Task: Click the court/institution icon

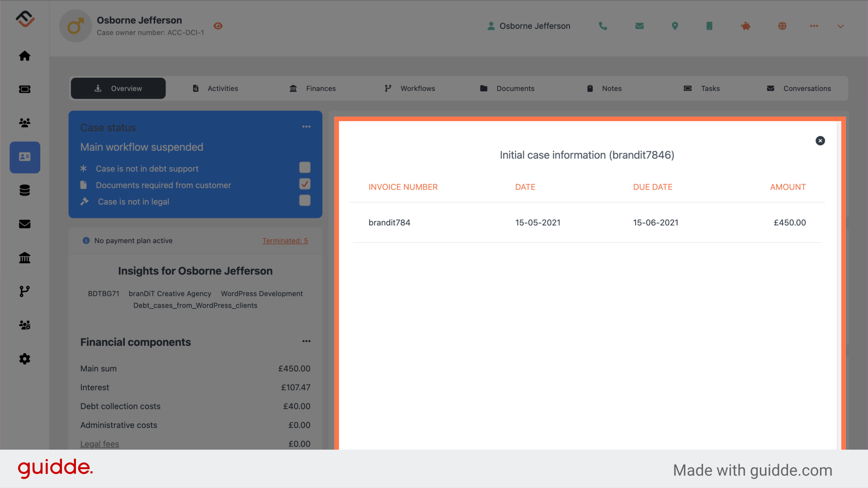Action: click(x=24, y=258)
